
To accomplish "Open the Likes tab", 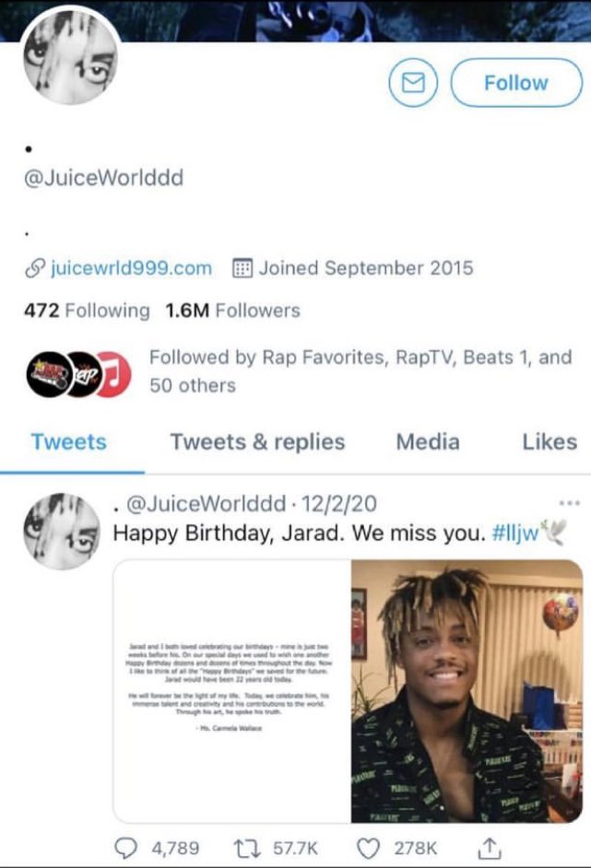I will (x=550, y=441).
